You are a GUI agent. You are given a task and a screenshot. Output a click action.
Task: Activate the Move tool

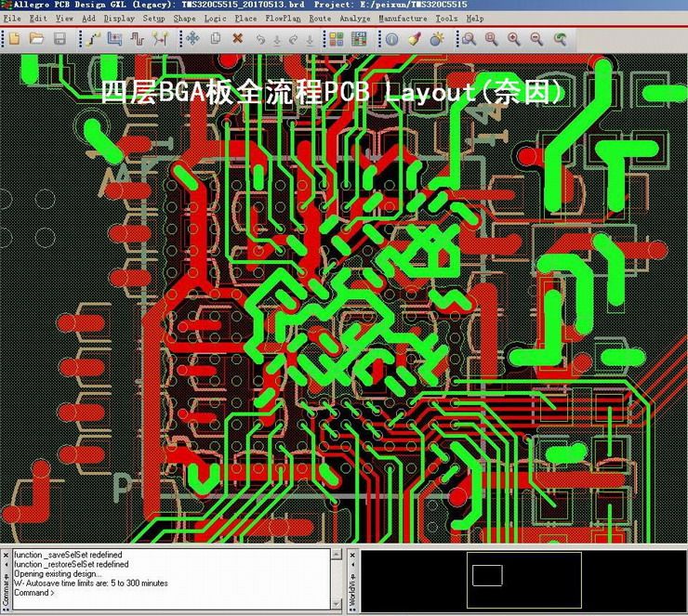(x=192, y=39)
